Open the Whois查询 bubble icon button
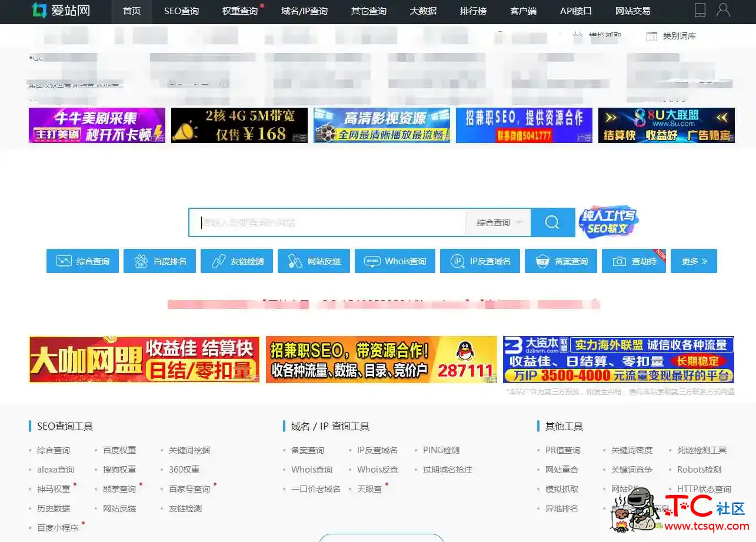Image resolution: width=756 pixels, height=542 pixels. click(x=395, y=261)
